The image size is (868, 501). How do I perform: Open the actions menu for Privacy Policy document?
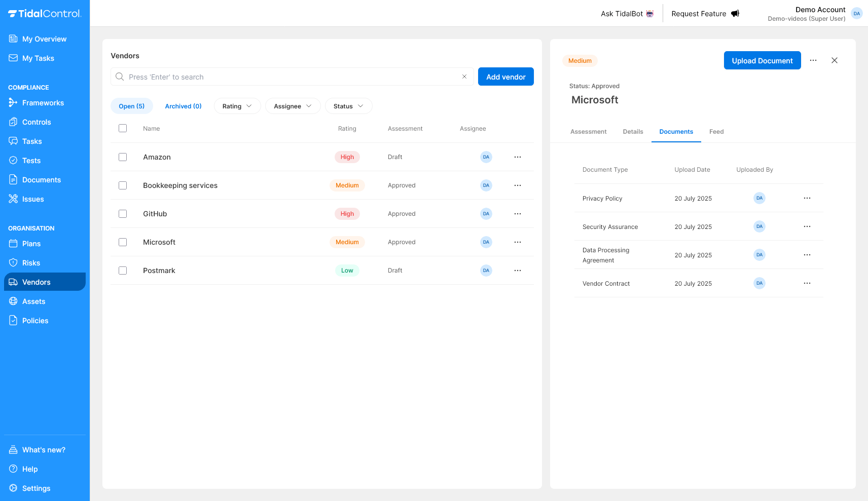point(807,198)
